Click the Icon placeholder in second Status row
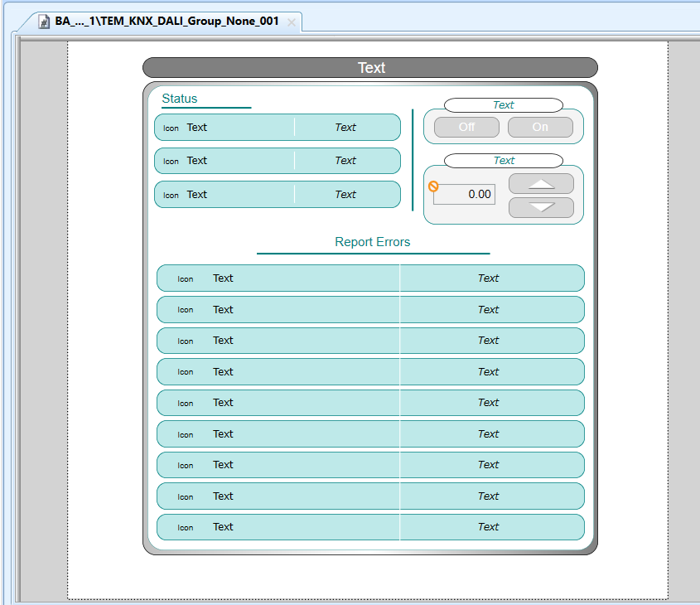700x605 pixels. point(171,162)
